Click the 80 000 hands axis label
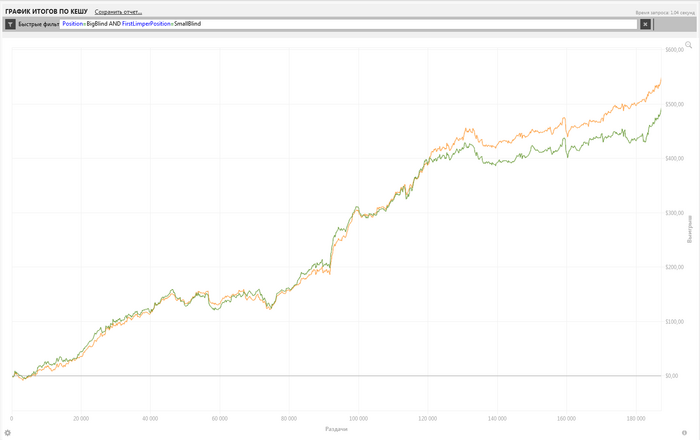The width and height of the screenshot is (700, 440). tap(289, 419)
